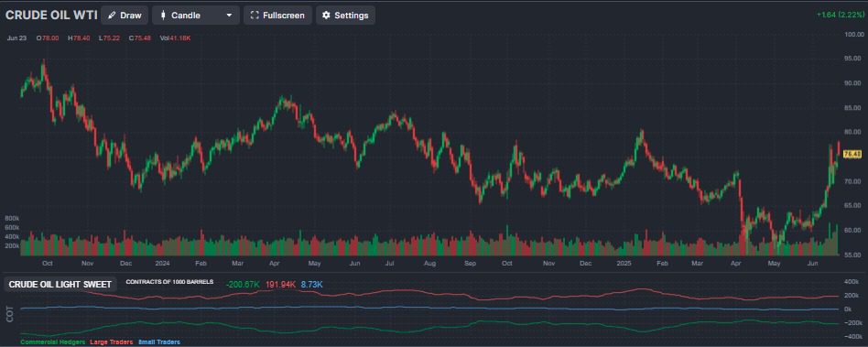868x347 pixels.
Task: Click the Fullscreen button label
Action: [x=284, y=16]
